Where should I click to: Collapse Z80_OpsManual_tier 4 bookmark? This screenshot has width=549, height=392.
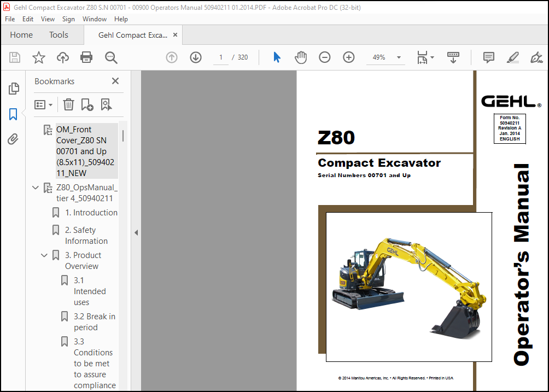tap(36, 188)
